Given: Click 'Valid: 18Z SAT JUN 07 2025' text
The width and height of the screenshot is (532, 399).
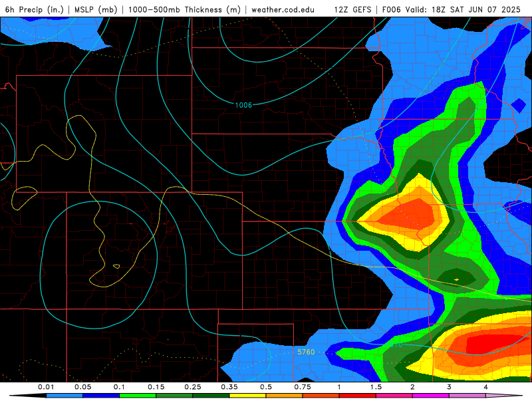Looking at the screenshot, I should coord(463,9).
